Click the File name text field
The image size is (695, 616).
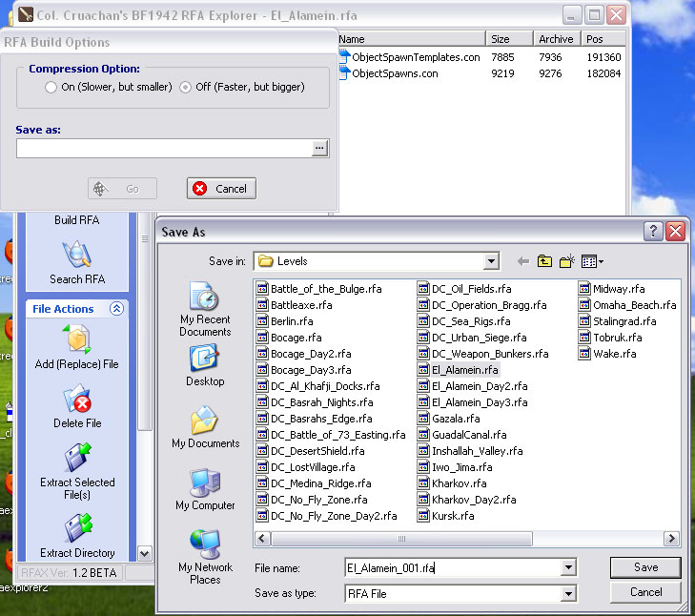click(x=453, y=568)
